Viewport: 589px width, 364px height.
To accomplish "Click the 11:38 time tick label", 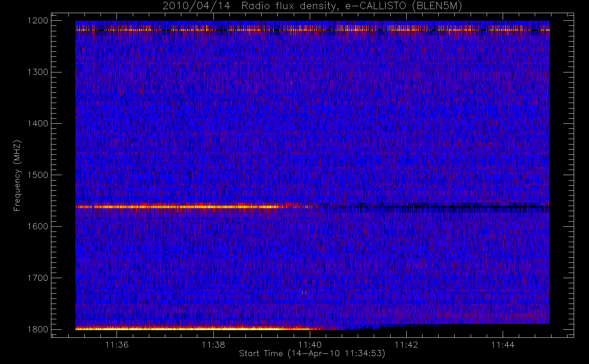I will [213, 345].
